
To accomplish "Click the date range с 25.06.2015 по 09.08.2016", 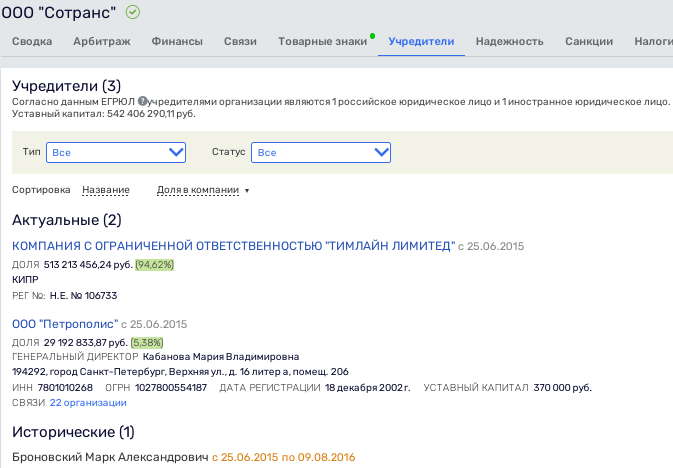I will pyautogui.click(x=284, y=457).
